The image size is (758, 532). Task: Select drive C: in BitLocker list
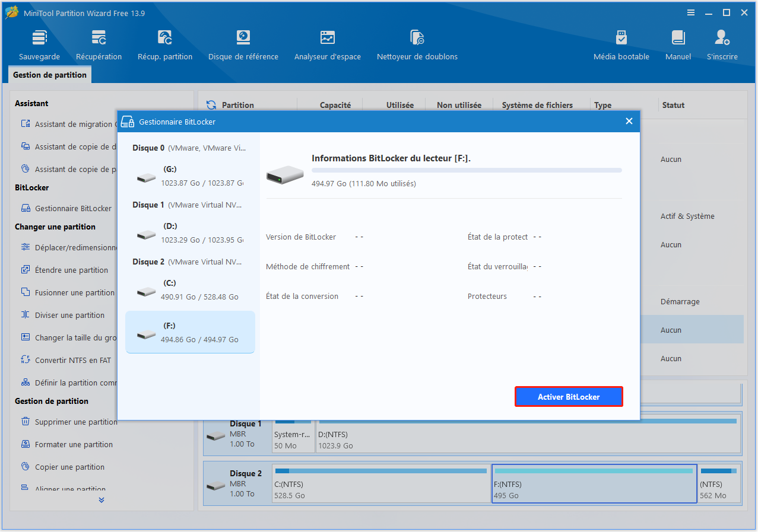click(x=190, y=290)
